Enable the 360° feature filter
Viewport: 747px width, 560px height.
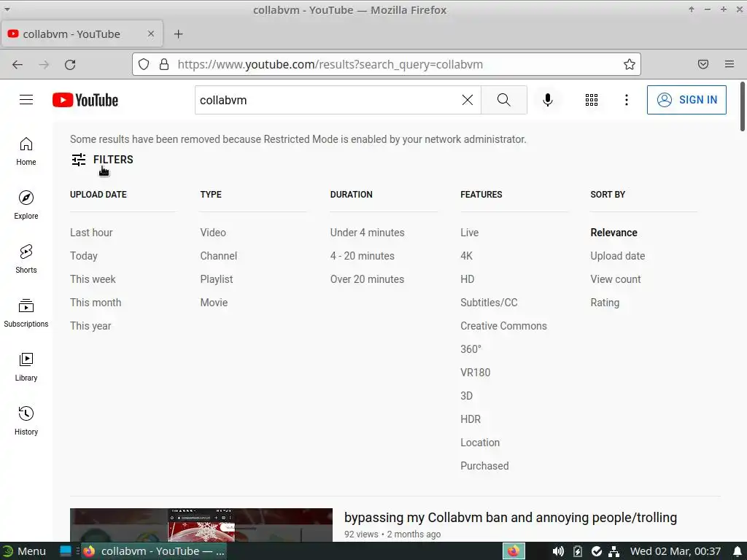471,349
